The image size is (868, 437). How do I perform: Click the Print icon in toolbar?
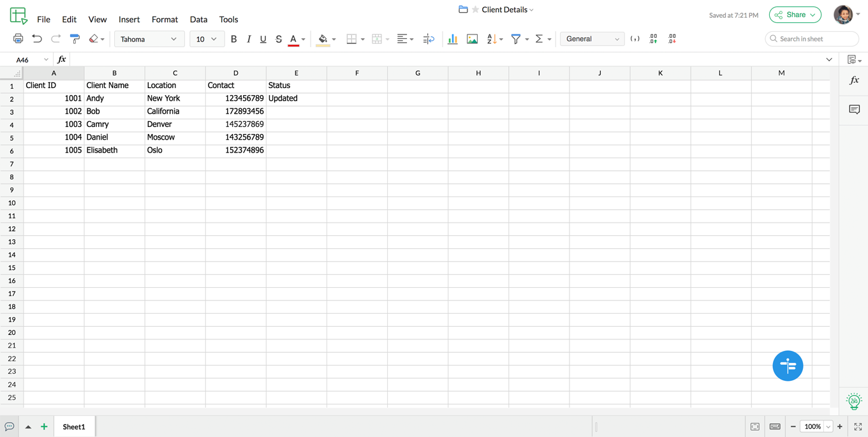click(x=18, y=39)
